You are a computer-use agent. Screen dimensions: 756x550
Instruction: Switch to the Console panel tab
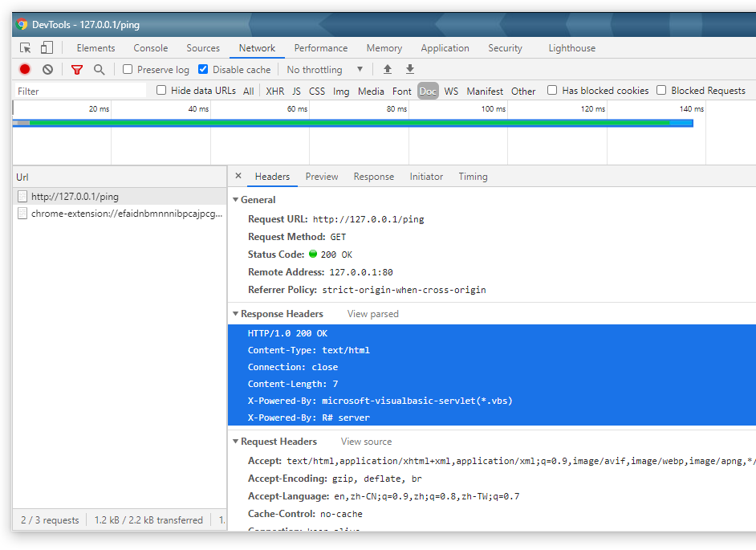click(151, 48)
